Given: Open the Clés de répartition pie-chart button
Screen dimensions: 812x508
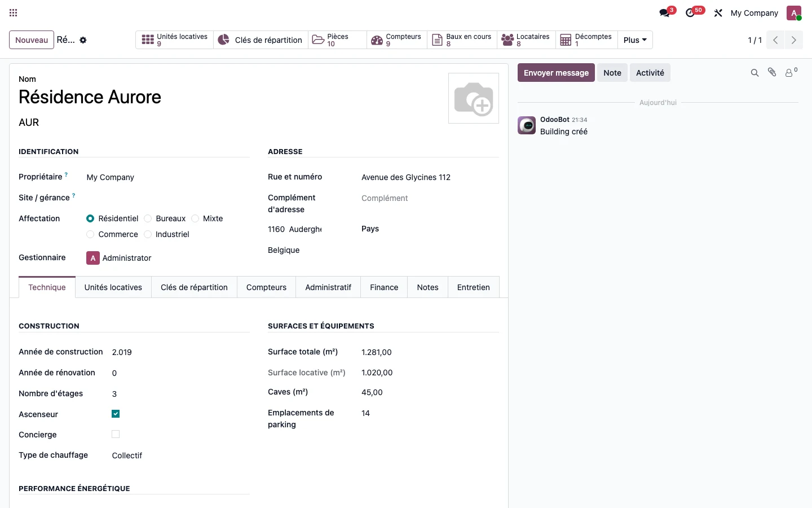Looking at the screenshot, I should [261, 40].
